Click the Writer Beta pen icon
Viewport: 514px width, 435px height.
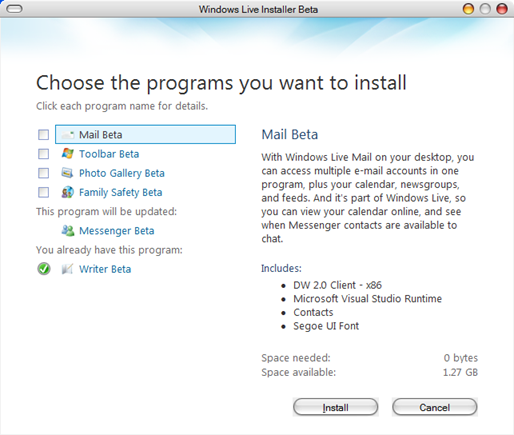tap(67, 269)
